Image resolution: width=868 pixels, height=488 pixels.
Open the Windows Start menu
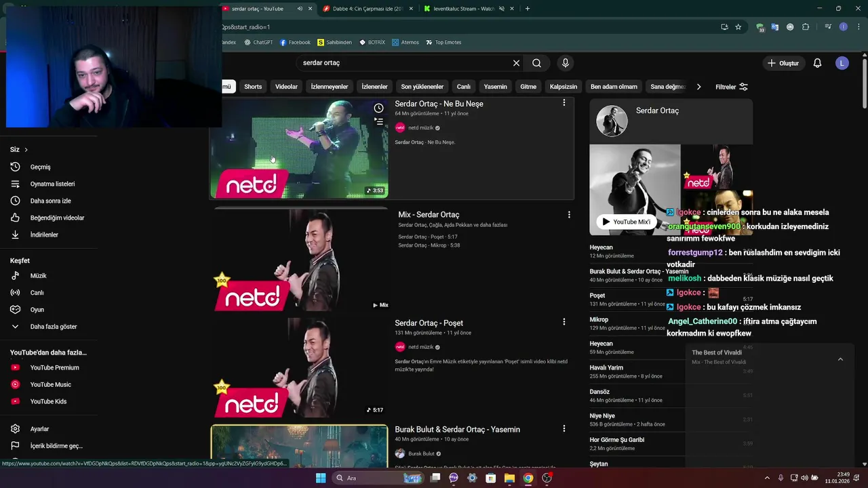coord(321,478)
